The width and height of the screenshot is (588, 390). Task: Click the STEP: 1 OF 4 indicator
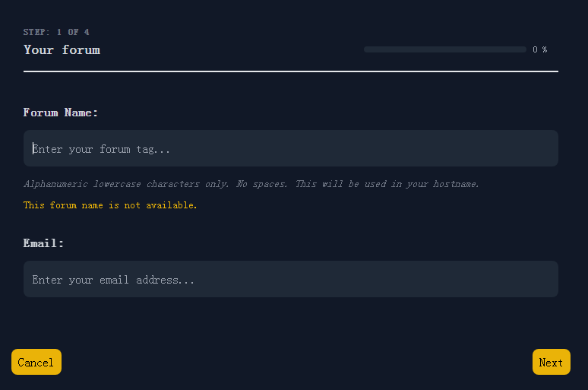pos(56,32)
